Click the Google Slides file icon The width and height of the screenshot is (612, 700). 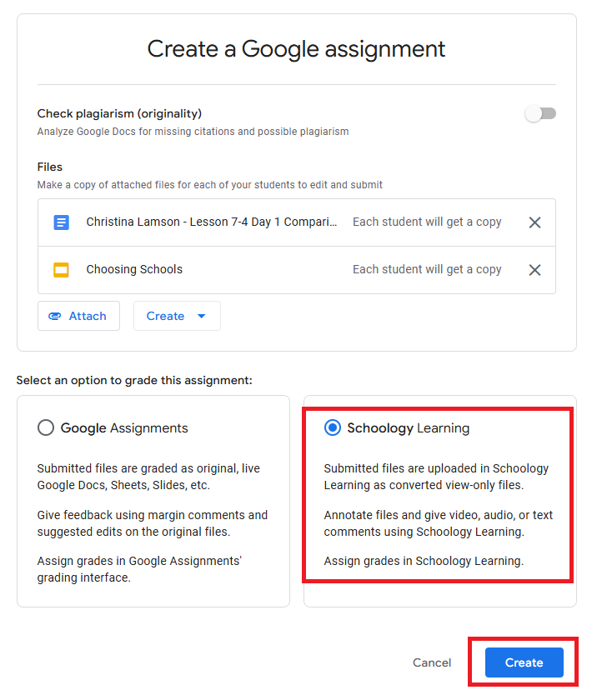[x=61, y=270]
